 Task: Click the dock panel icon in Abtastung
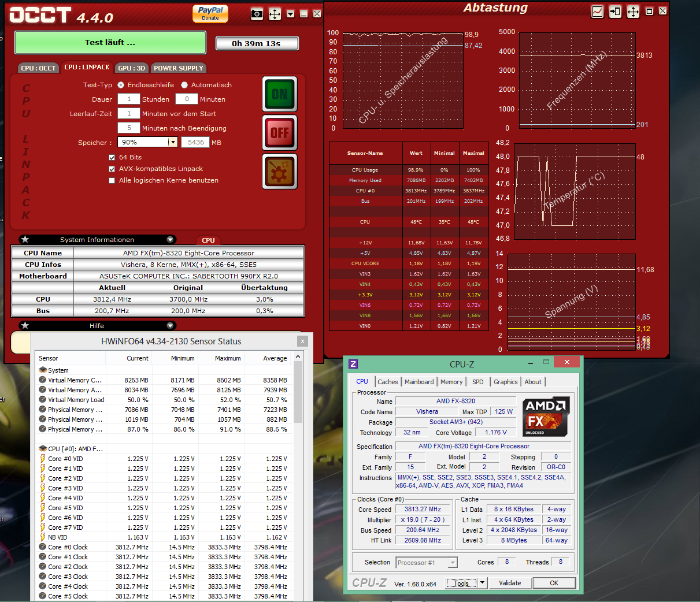[x=615, y=12]
